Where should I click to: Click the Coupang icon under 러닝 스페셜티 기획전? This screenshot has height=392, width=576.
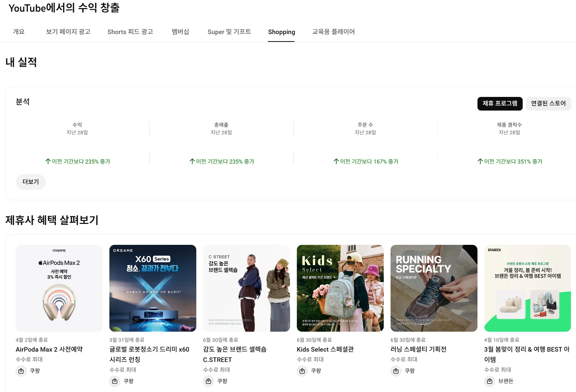(x=396, y=371)
